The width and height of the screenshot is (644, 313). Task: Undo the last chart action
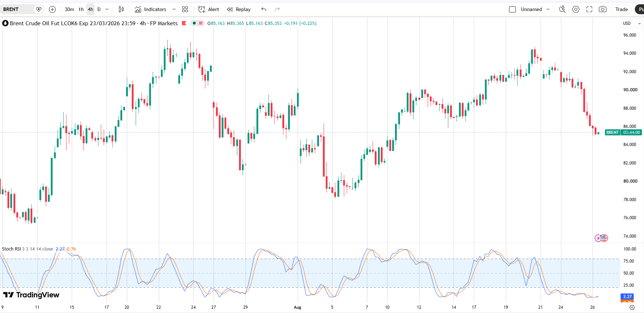pyautogui.click(x=264, y=9)
